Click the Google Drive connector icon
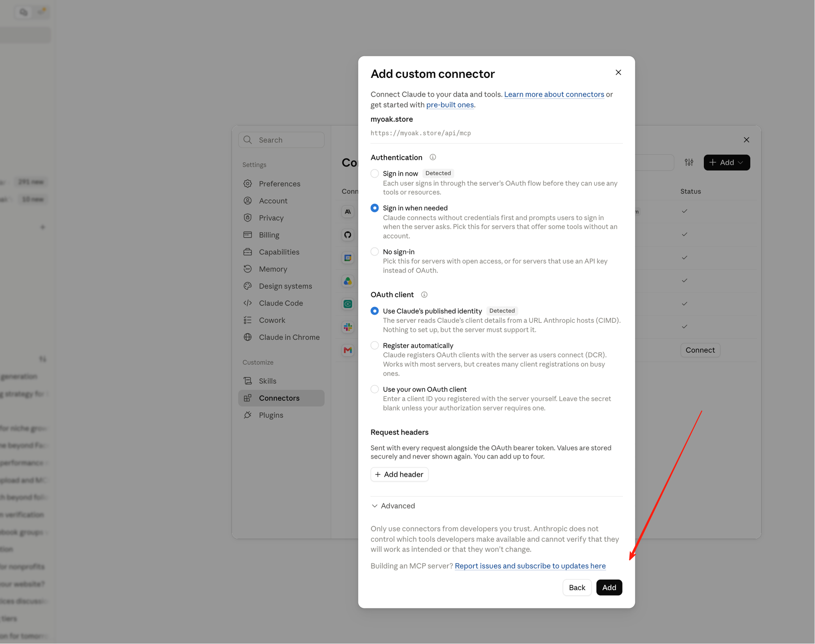The height and width of the screenshot is (644, 815). (348, 281)
